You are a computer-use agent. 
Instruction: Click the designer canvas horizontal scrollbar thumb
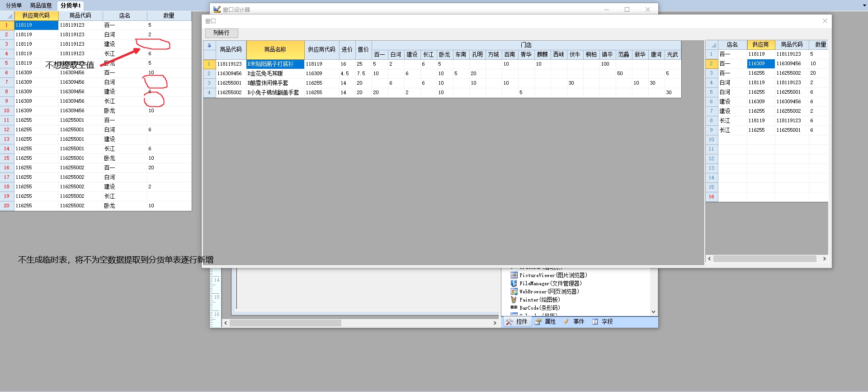coord(285,323)
